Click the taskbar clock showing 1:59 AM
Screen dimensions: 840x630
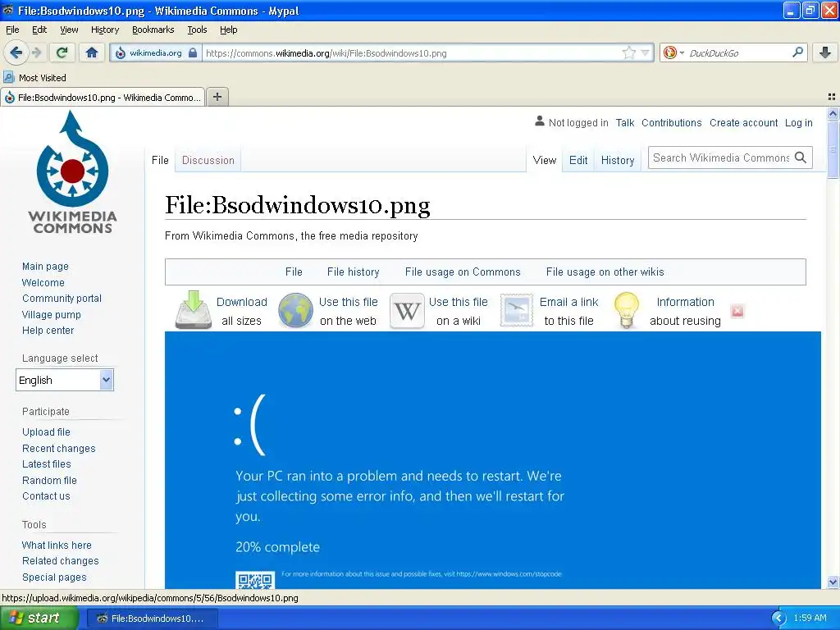[810, 618]
